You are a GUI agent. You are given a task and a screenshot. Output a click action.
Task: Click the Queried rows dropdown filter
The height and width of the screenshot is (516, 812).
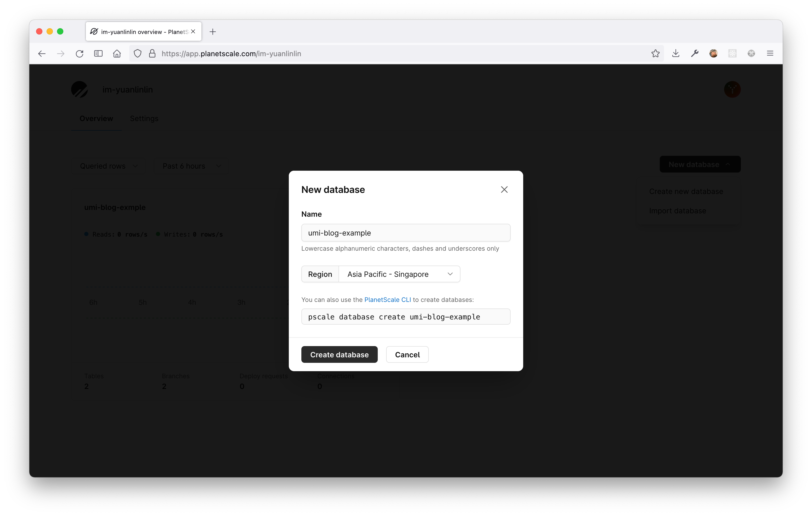(x=108, y=166)
